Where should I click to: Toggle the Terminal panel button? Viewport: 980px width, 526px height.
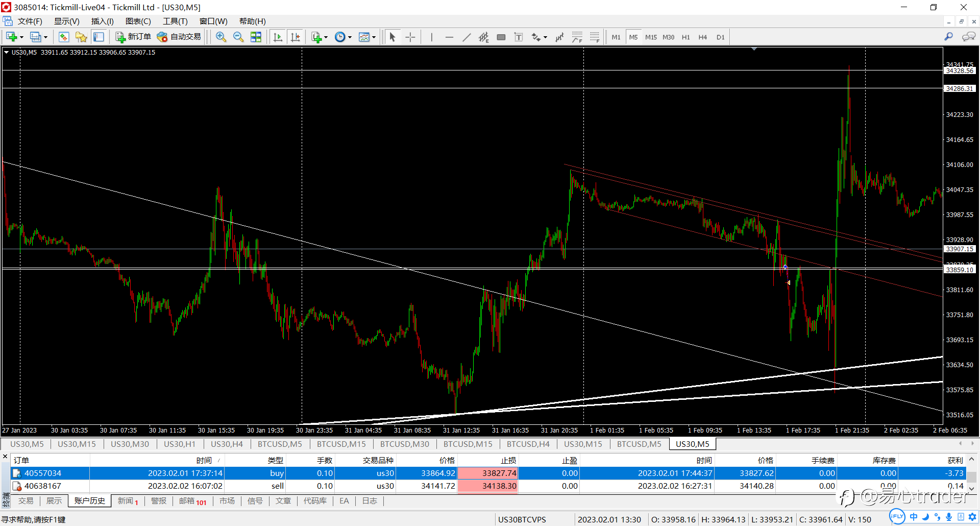coord(99,37)
